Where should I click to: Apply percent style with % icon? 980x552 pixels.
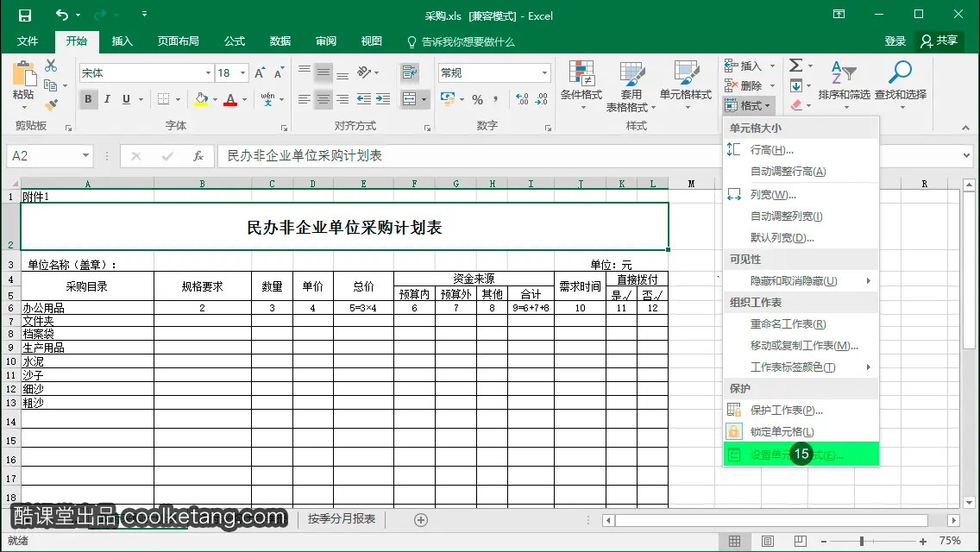478,99
